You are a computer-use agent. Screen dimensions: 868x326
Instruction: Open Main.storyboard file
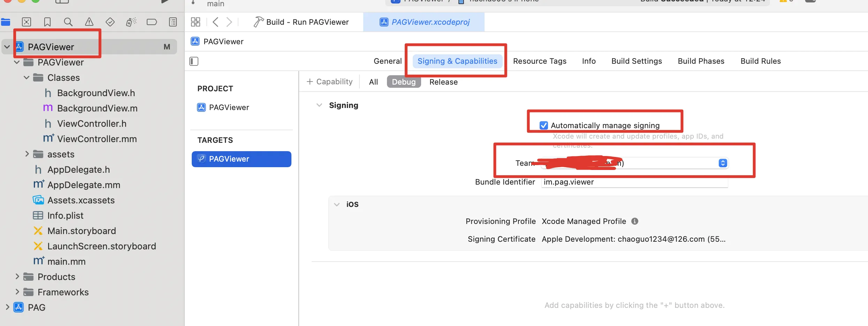pyautogui.click(x=82, y=231)
